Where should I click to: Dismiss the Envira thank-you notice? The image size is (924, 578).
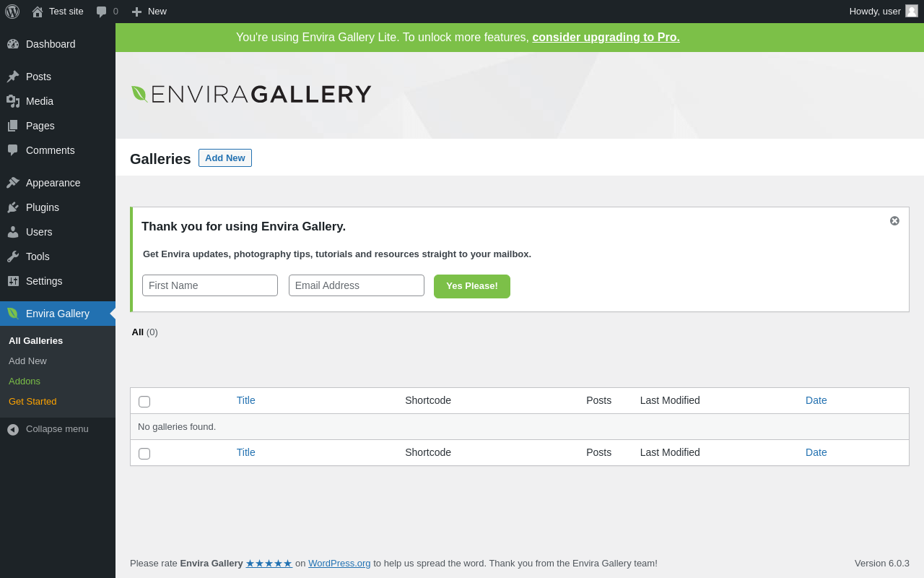[x=894, y=221]
